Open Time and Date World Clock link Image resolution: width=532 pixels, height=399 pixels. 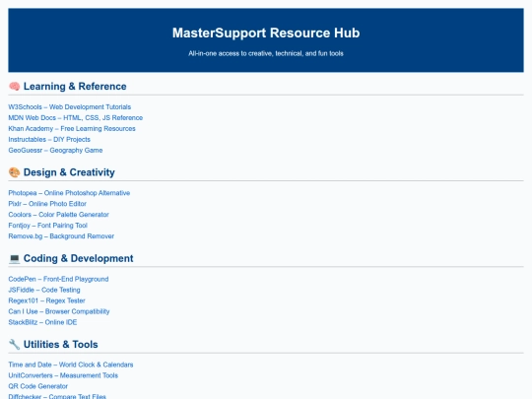coord(71,365)
